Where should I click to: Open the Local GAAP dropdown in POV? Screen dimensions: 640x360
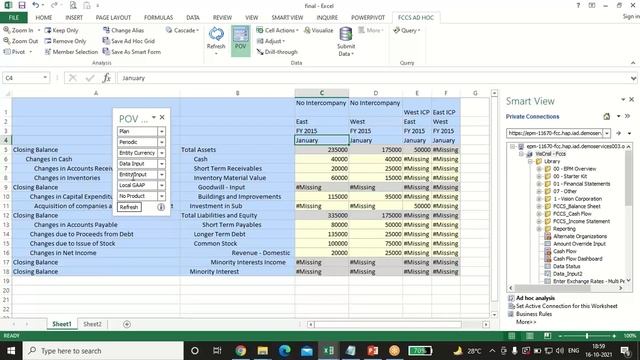(162, 185)
